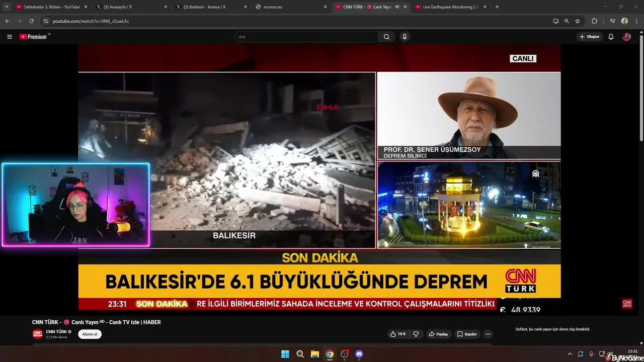Reload the YouTube page

[x=31, y=21]
